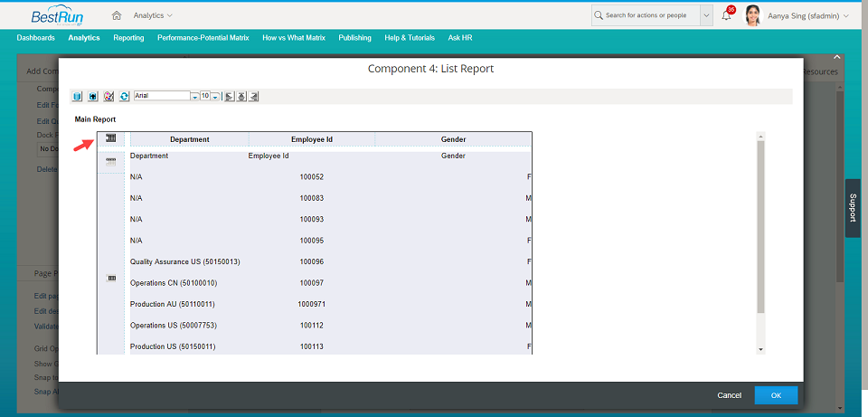Open the font size 10 dropdown arrow

tap(215, 97)
